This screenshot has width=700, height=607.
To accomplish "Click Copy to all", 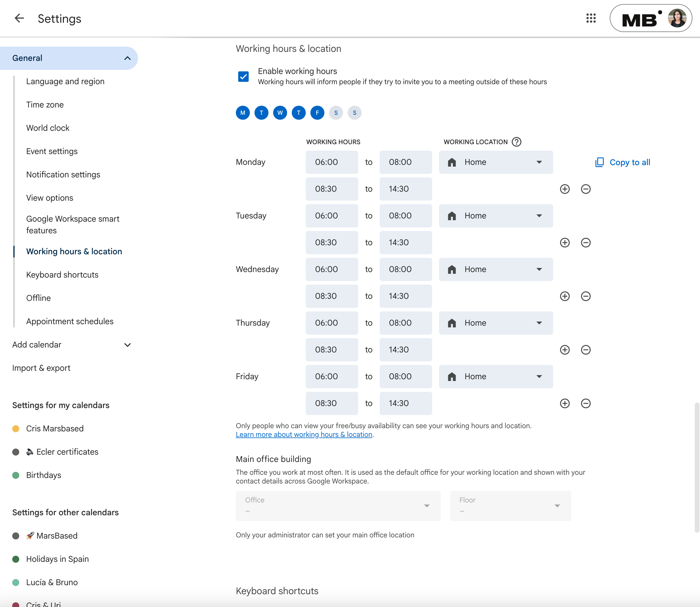I will pyautogui.click(x=623, y=162).
